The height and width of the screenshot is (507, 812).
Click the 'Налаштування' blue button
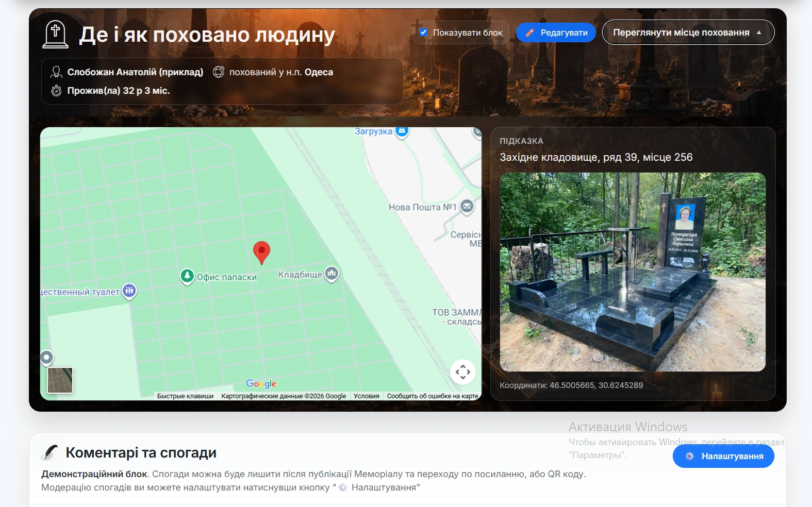click(723, 456)
